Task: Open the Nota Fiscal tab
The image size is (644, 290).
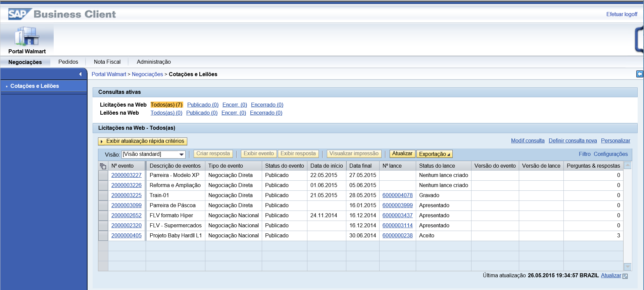Action: tap(107, 62)
